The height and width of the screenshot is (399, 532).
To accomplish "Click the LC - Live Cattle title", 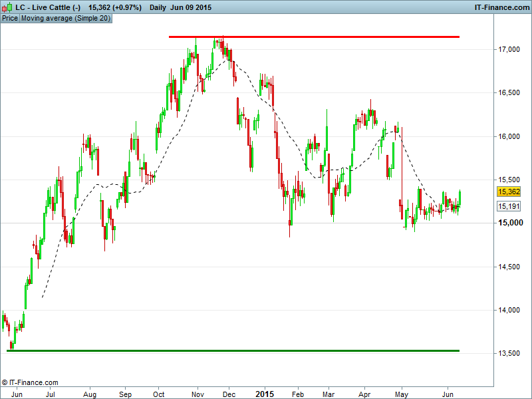I will click(48, 7).
